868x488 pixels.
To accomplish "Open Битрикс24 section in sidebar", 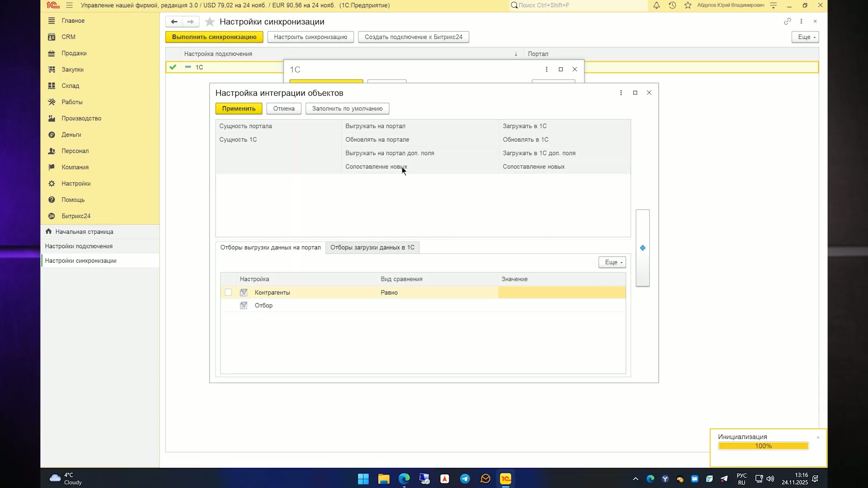I will (x=76, y=216).
